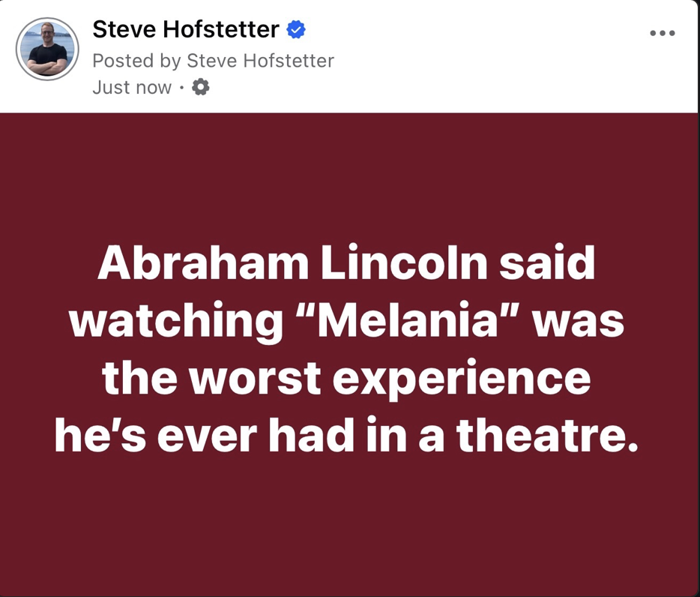Screen dimensions: 700x597
Task: Click the blue verified badge
Action: pyautogui.click(x=296, y=30)
